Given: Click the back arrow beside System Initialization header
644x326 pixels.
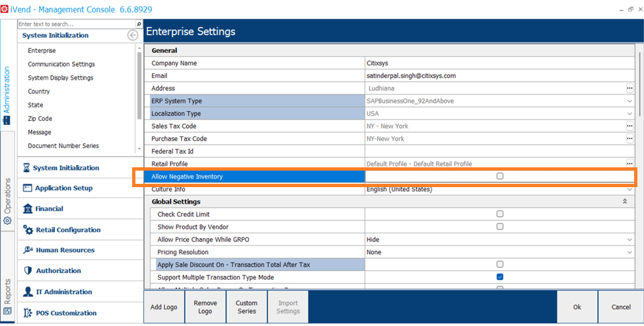Looking at the screenshot, I should (x=132, y=35).
